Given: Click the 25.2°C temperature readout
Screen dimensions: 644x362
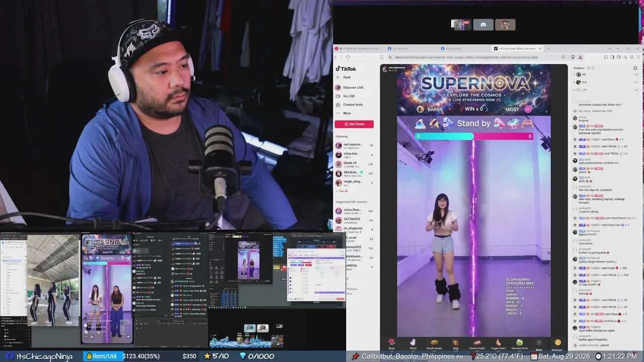Looking at the screenshot, I should 497,356.
